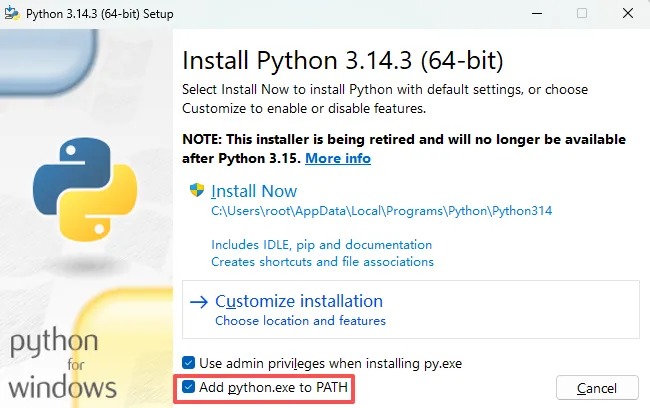Open the "More info" link

[x=338, y=158]
